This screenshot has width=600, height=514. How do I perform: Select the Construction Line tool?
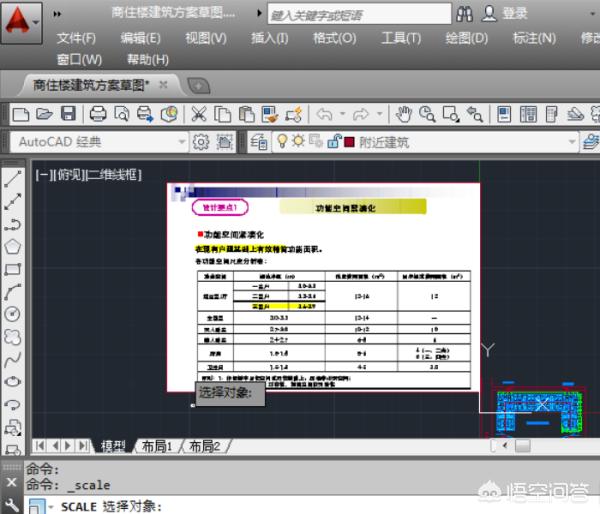coord(13,202)
